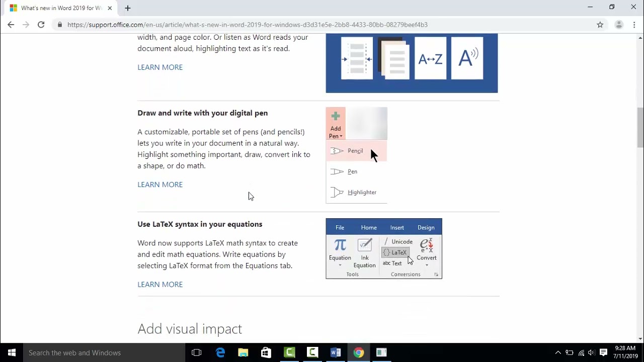The image size is (644, 362).
Task: Click the LaTeX equation ribbon illustration
Action: click(x=384, y=248)
